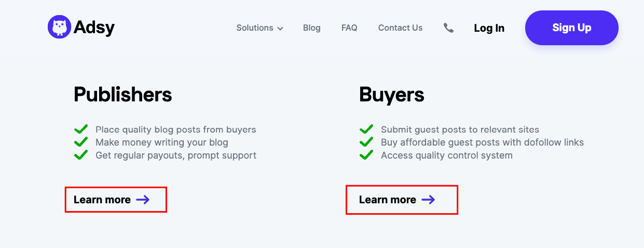Click the checkmark next to "Get regular payouts"
The image size is (644, 248).
coord(81,155)
